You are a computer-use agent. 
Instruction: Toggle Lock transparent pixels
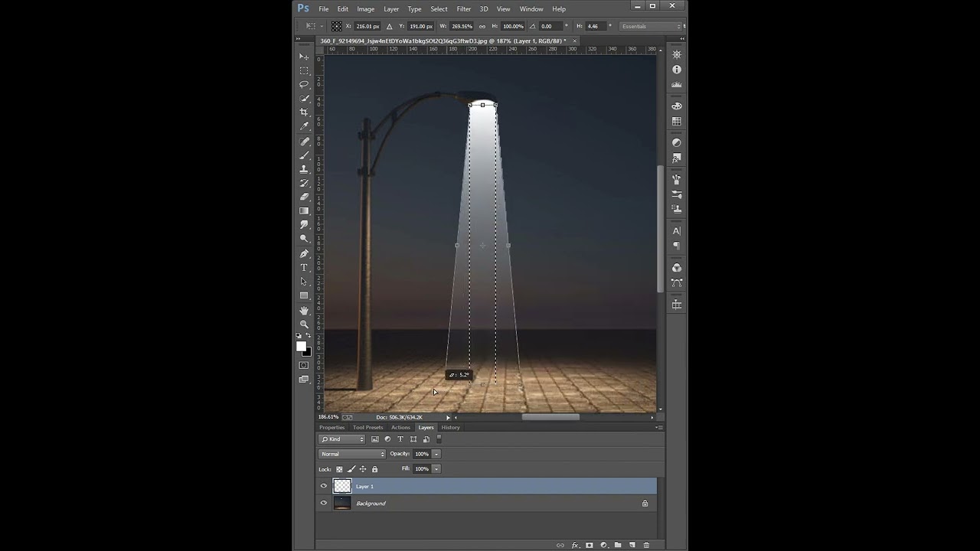339,469
